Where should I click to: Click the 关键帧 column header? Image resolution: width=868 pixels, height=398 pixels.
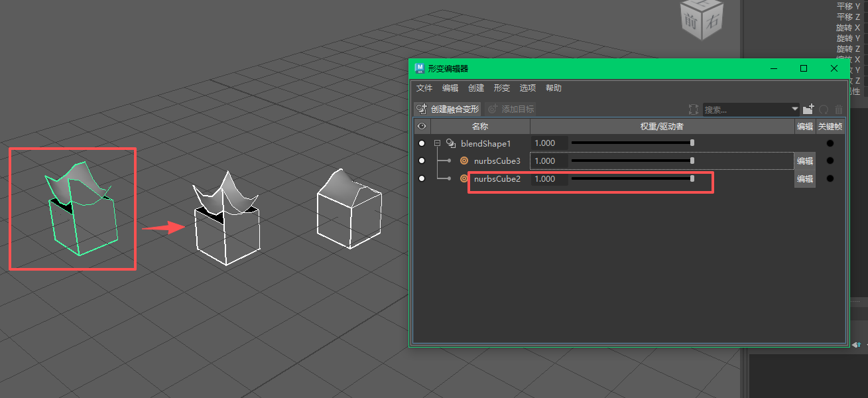830,126
